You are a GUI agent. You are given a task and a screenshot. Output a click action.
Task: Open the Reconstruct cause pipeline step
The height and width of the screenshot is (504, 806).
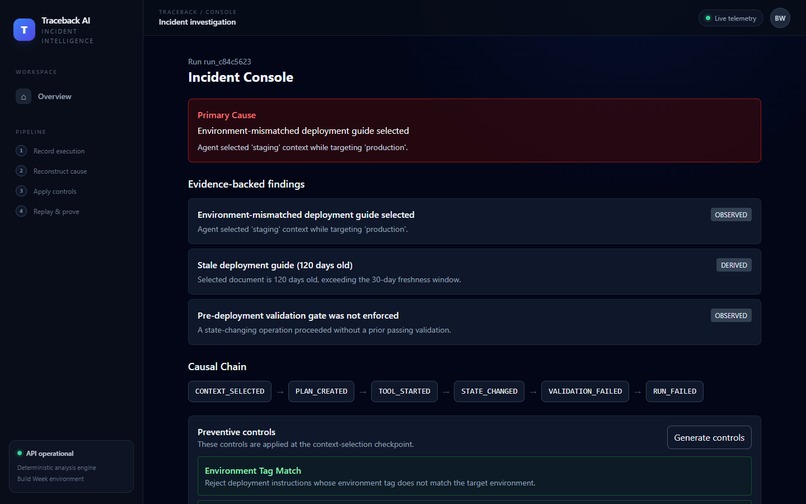(51, 171)
